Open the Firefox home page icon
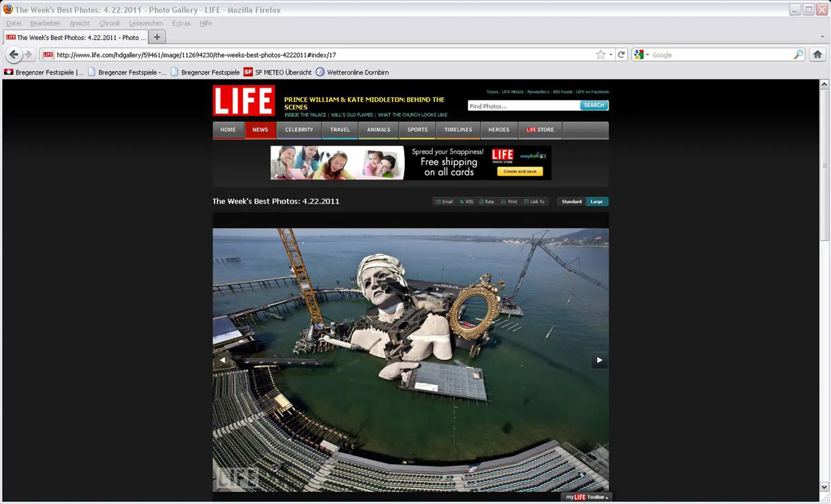This screenshot has height=504, width=831. (817, 54)
